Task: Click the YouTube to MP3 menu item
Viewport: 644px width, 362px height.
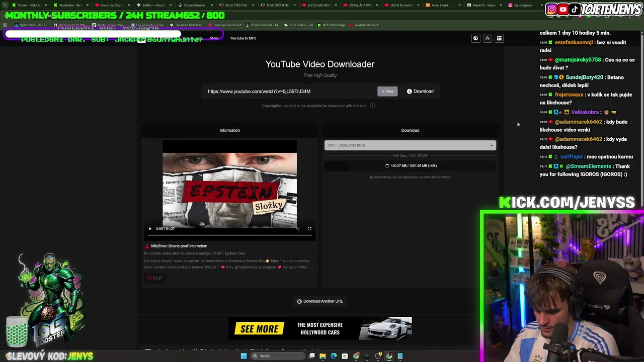Action: [x=243, y=38]
